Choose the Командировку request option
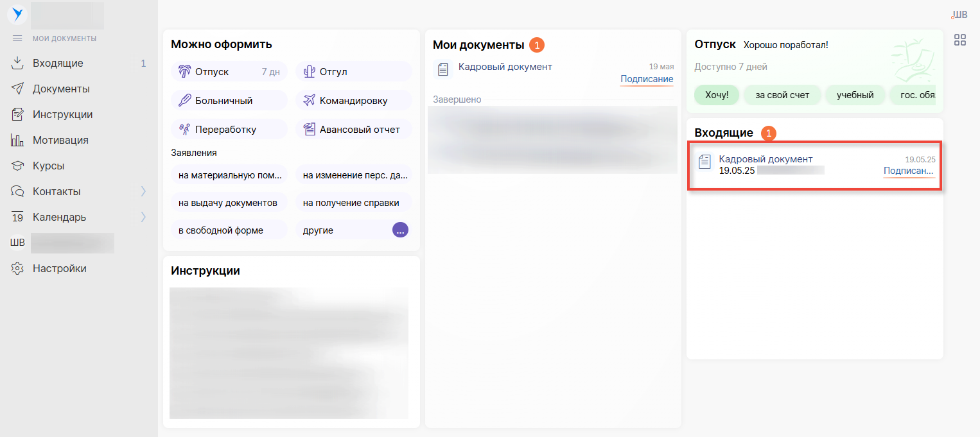The height and width of the screenshot is (437, 980). pyautogui.click(x=353, y=100)
